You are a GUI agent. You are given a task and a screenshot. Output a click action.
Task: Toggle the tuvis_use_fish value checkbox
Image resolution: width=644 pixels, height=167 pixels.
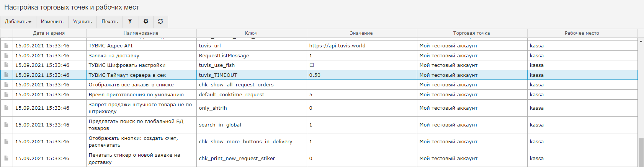(x=312, y=65)
